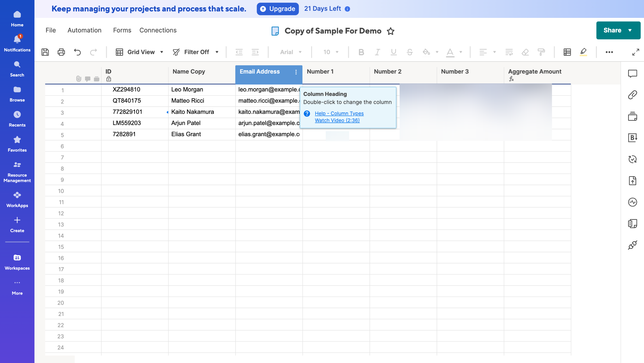Open the Attachments panel icon
Image resolution: width=644 pixels, height=363 pixels.
pyautogui.click(x=632, y=95)
